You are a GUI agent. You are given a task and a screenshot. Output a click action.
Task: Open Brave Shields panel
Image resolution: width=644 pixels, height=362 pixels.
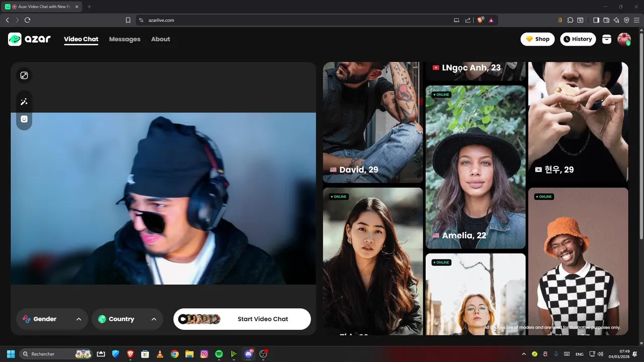[480, 20]
